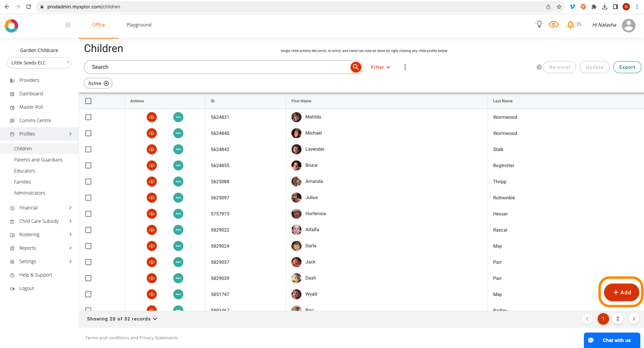Image resolution: width=644 pixels, height=348 pixels.
Task: Open Terms and conditions and Privacy Statements link
Action: pyautogui.click(x=132, y=338)
